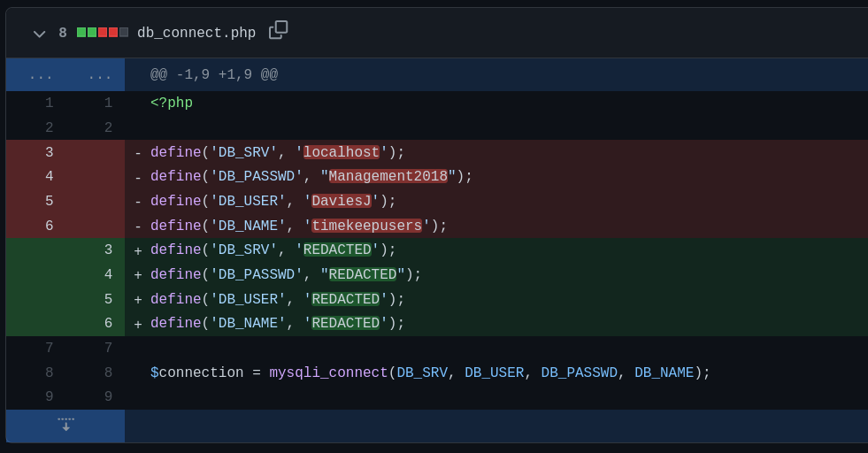Expand hidden lines below line 9
Screen dimensions: 868x453
[x=65, y=426]
